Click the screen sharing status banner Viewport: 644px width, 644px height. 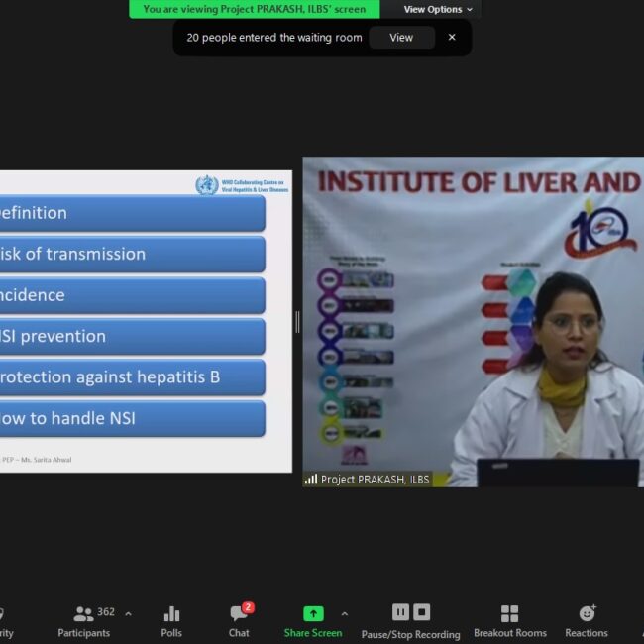click(x=254, y=10)
